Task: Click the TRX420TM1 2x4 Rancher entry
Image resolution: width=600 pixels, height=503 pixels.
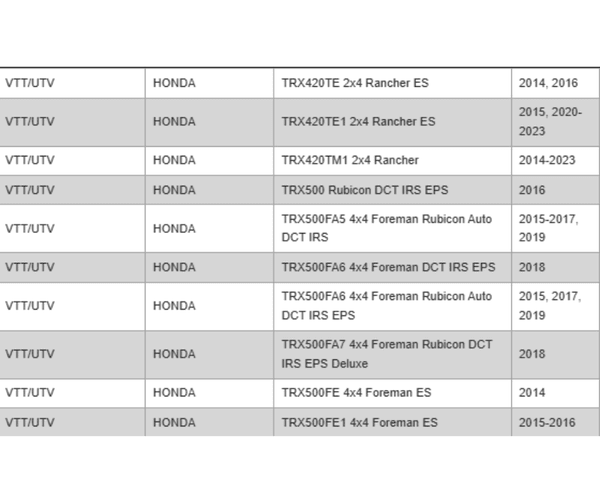Action: click(349, 160)
